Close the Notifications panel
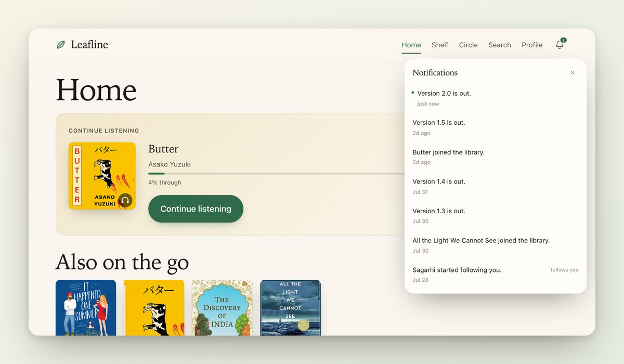624x364 pixels. pyautogui.click(x=573, y=73)
